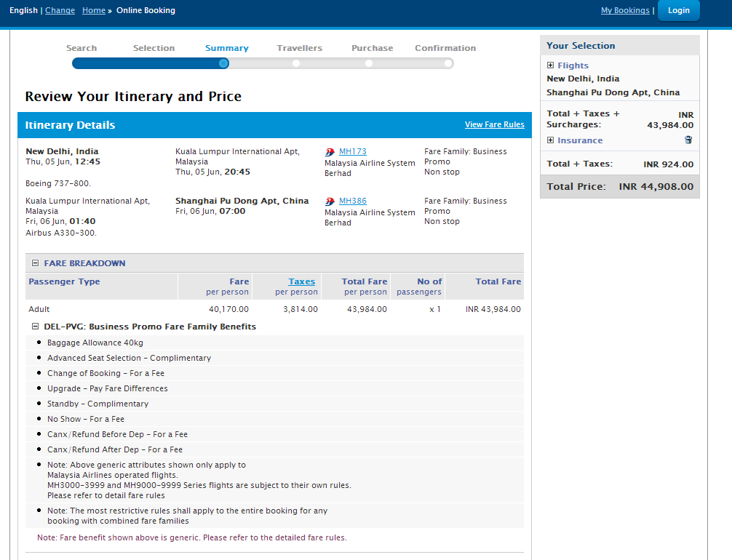Expand the Flights section in Your Selection
Viewport: 732px width, 560px height.
click(x=551, y=65)
